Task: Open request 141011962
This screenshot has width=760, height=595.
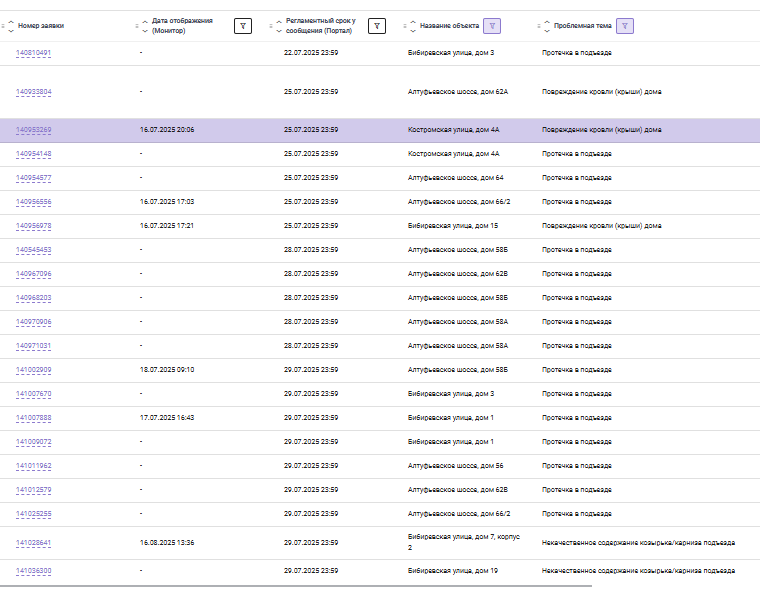Action: coord(33,466)
